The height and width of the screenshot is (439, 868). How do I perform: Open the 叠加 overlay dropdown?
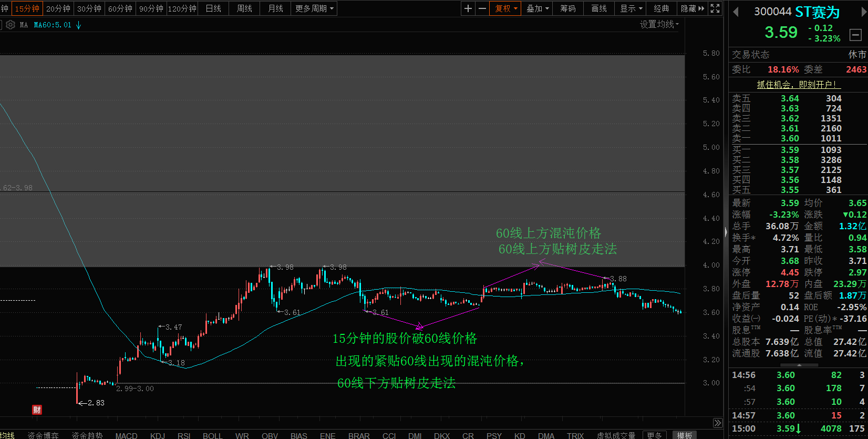[x=537, y=8]
